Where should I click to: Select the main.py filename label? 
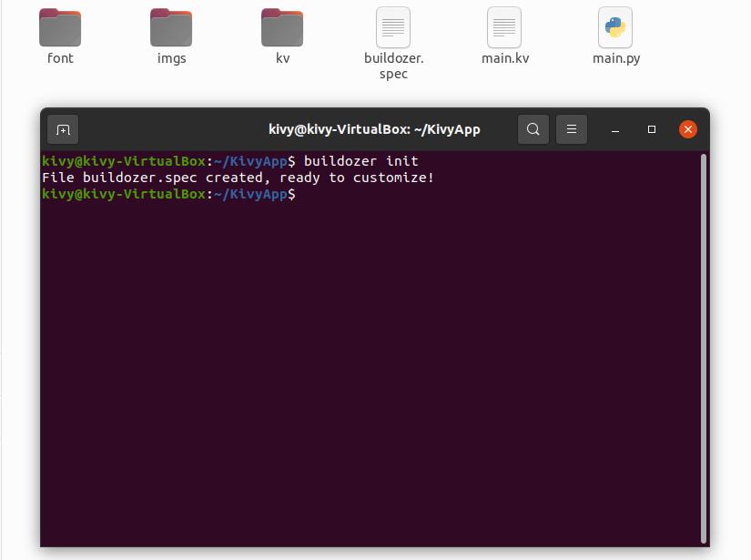click(615, 57)
